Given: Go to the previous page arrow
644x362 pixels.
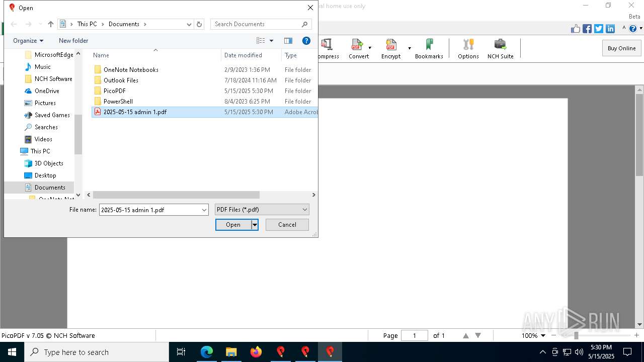Looking at the screenshot, I should coord(466,335).
